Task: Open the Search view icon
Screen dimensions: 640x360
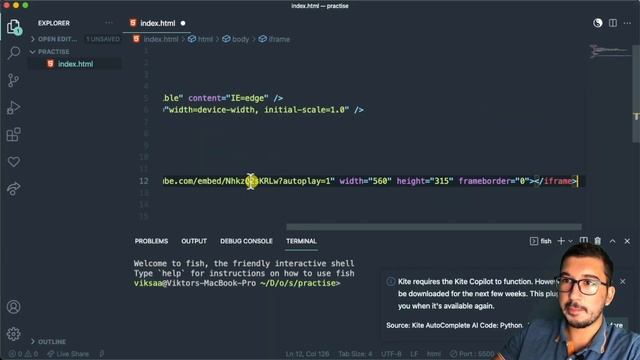Action: click(13, 53)
